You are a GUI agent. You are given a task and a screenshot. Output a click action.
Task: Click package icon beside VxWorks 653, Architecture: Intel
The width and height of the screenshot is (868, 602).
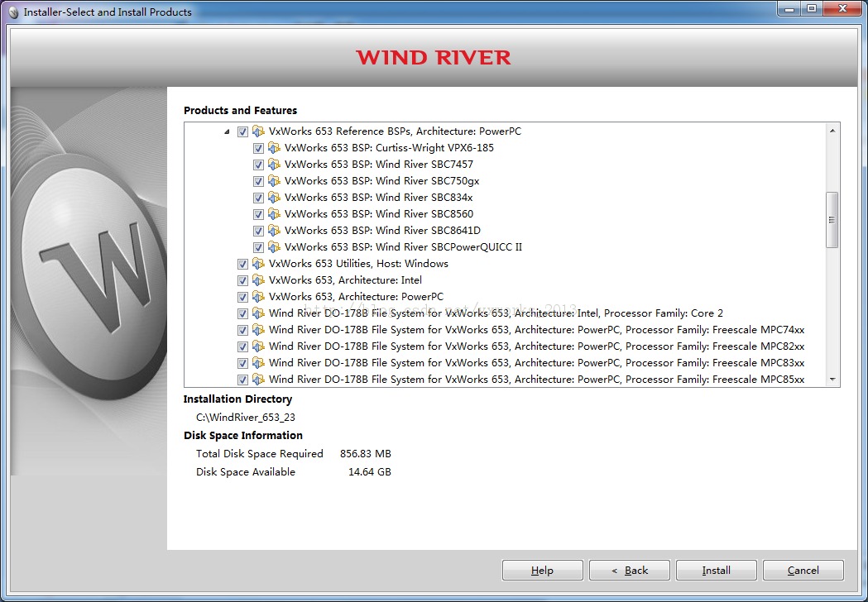(x=258, y=280)
